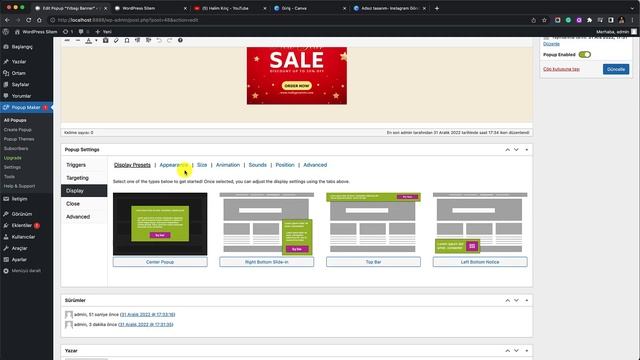The height and width of the screenshot is (360, 640).
Task: Click the special character omega icon
Action: click(x=127, y=40)
